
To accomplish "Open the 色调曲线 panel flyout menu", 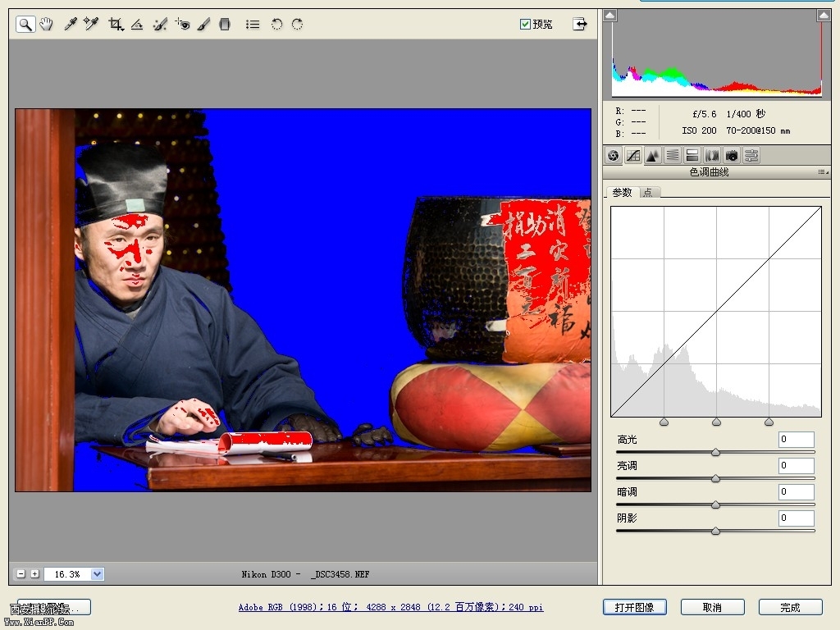I will pos(823,172).
